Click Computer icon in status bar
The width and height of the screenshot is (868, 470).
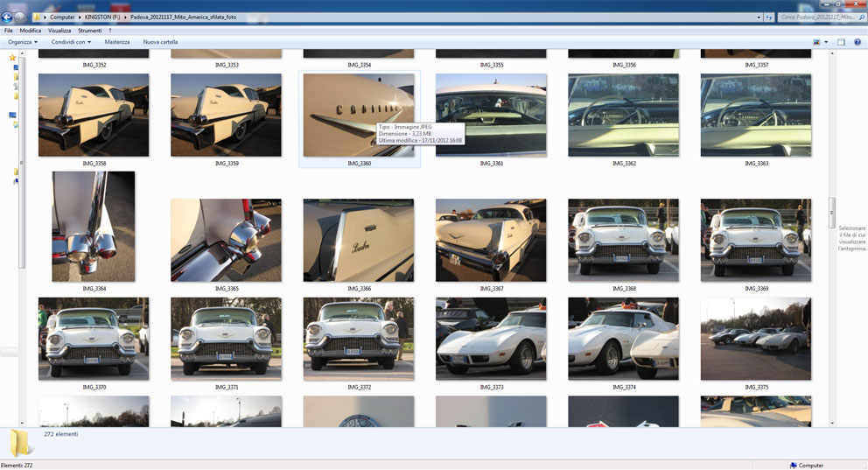[794, 466]
